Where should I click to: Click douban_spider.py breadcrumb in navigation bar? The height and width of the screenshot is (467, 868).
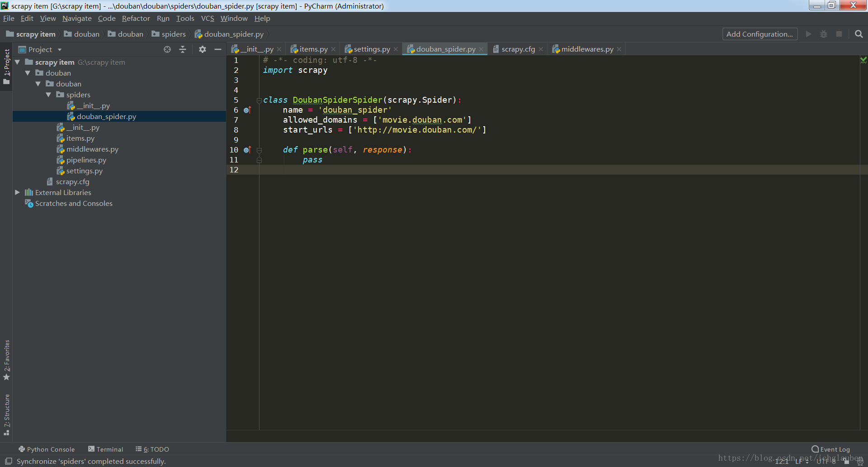(x=229, y=34)
